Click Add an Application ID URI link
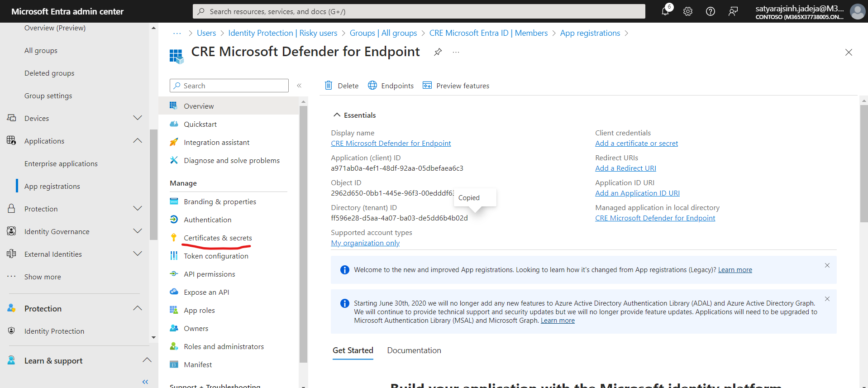The height and width of the screenshot is (388, 868). (x=637, y=193)
